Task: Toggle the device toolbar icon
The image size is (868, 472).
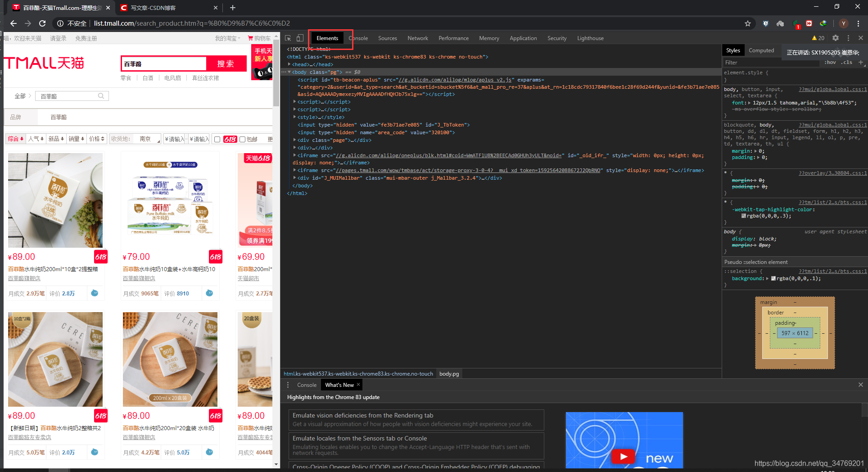Action: pos(300,38)
